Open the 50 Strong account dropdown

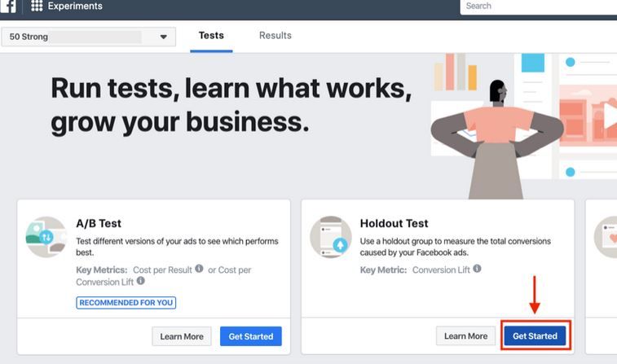pyautogui.click(x=89, y=37)
